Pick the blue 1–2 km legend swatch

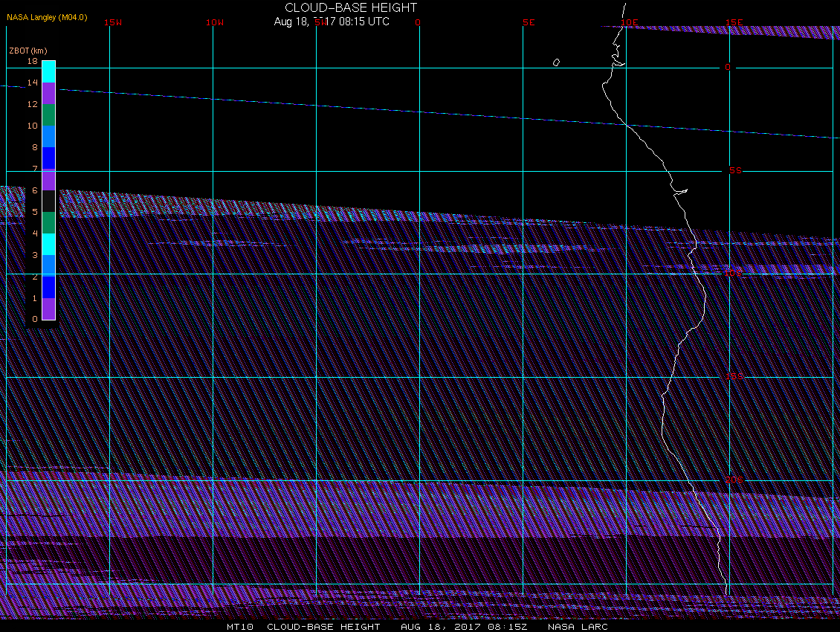point(49,287)
